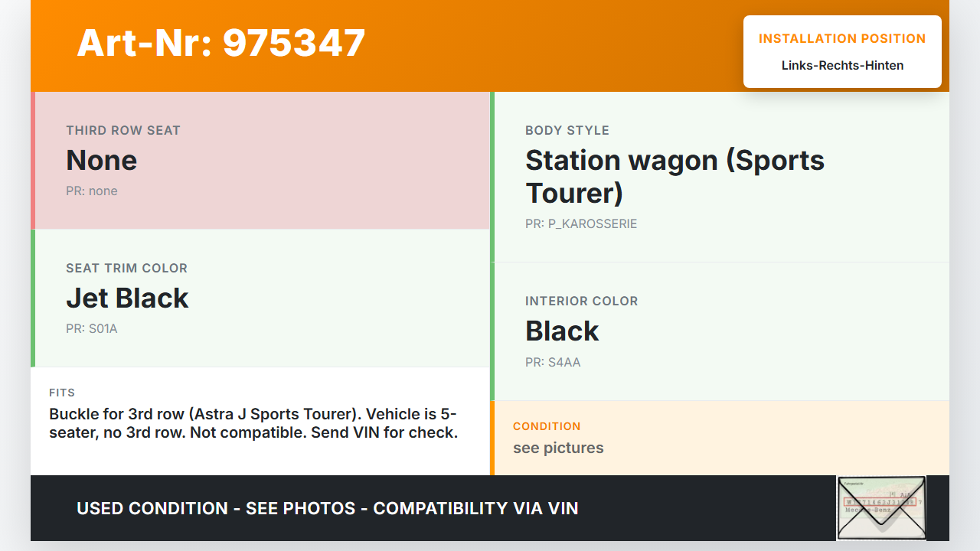Click the 'see pictures' condition text

point(558,448)
